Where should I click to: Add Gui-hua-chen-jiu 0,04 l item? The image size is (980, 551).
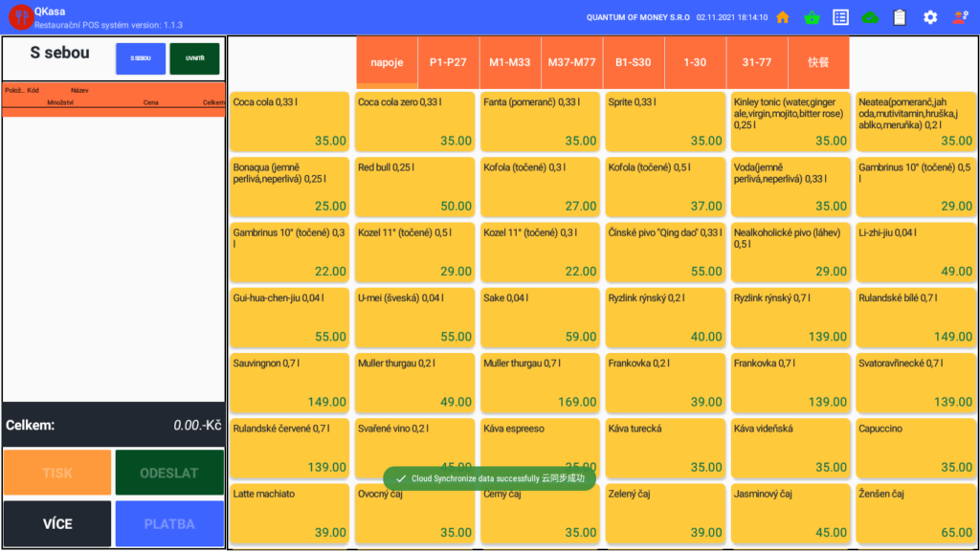point(289,318)
